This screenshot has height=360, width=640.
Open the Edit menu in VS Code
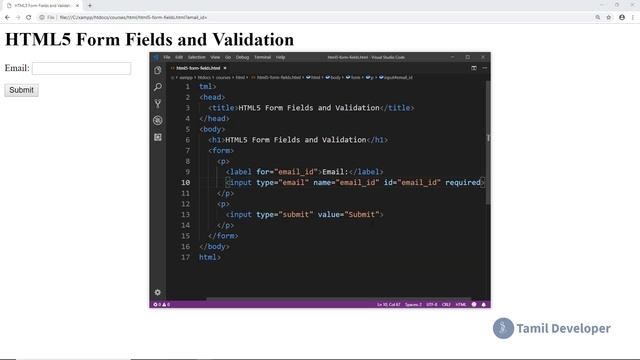point(179,58)
